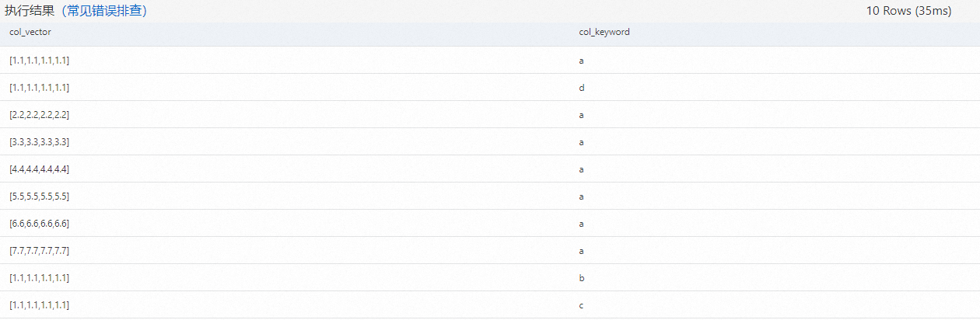Select the [5.5,5.5,5.5,5.5] vector cell

tap(40, 197)
